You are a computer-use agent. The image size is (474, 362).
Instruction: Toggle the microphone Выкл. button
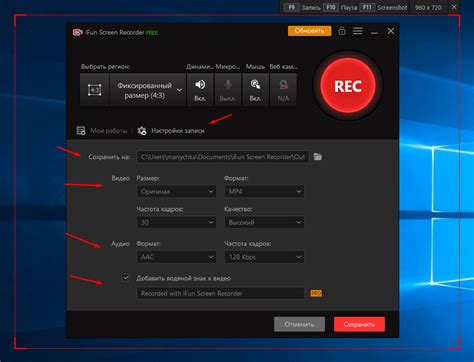(x=228, y=90)
